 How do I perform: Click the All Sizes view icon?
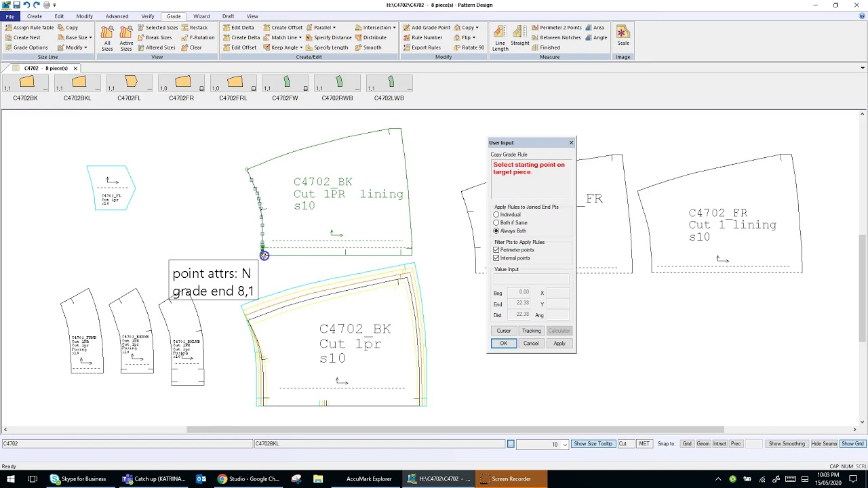click(107, 38)
